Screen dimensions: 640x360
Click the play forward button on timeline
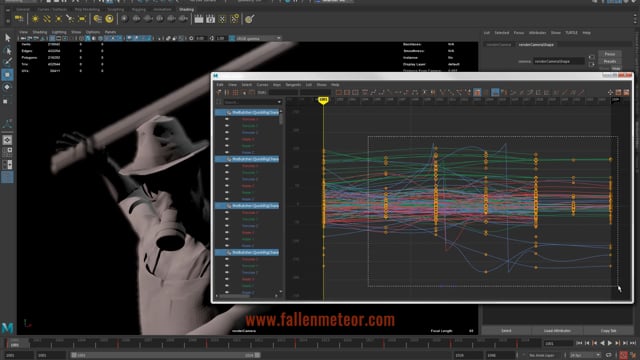click(610, 344)
